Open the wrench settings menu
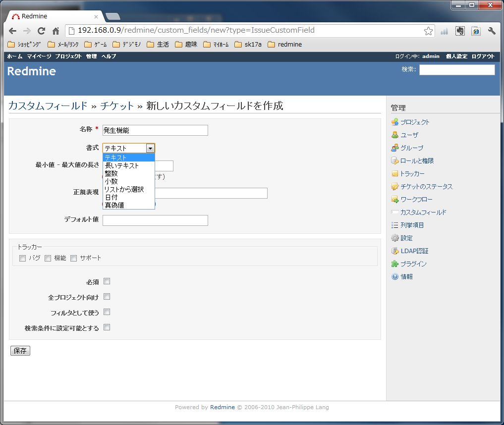The image size is (504, 425). (x=492, y=31)
